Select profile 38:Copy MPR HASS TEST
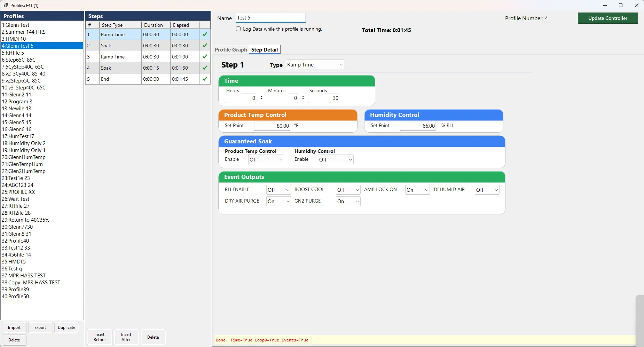This screenshot has height=347, width=644. point(42,282)
